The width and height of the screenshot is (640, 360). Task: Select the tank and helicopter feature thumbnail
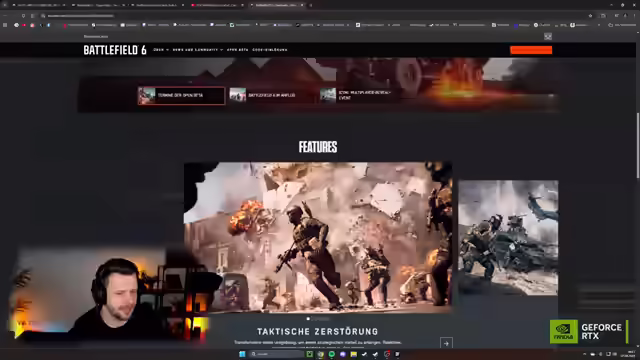[x=508, y=238]
